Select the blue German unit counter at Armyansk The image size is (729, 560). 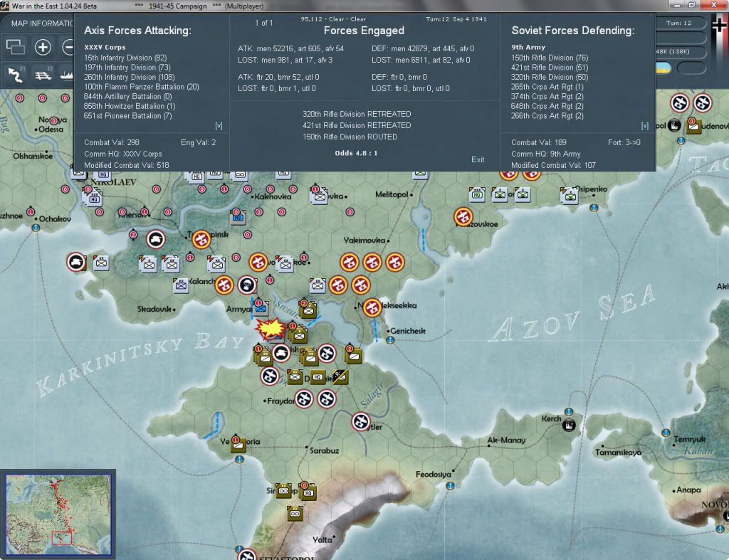tap(261, 307)
